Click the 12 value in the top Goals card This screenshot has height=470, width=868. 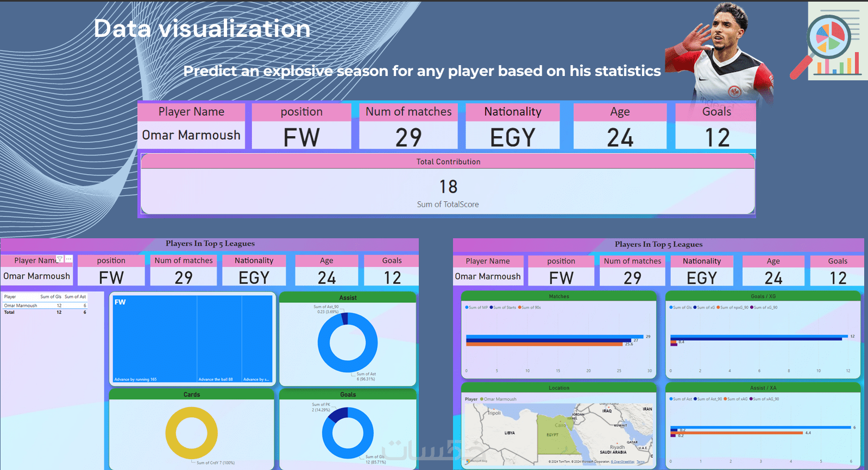click(x=716, y=137)
